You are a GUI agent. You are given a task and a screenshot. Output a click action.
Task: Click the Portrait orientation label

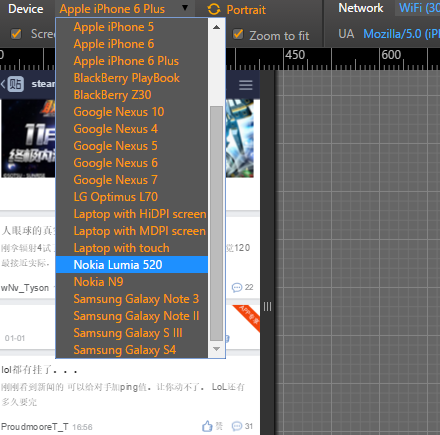(246, 10)
